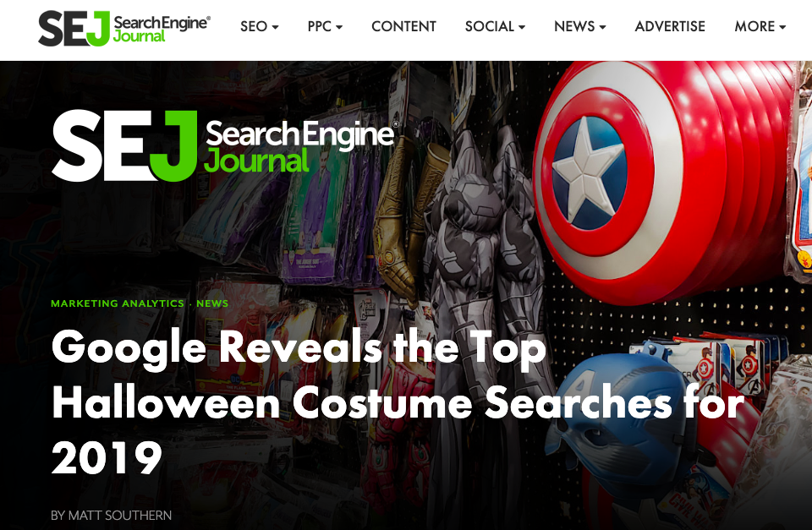Image resolution: width=812 pixels, height=530 pixels.
Task: Visit the ADVERTISE page
Action: [x=670, y=26]
